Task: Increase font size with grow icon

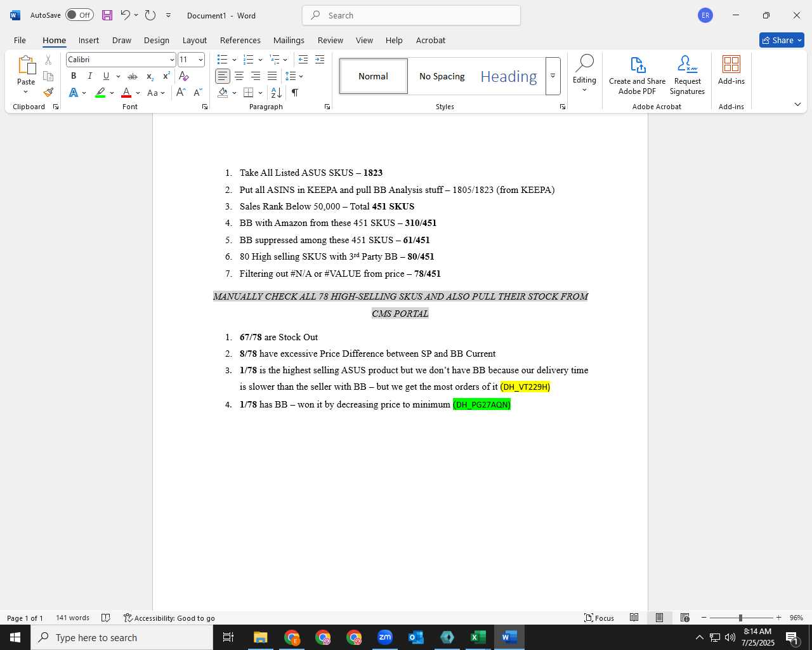Action: (x=181, y=93)
